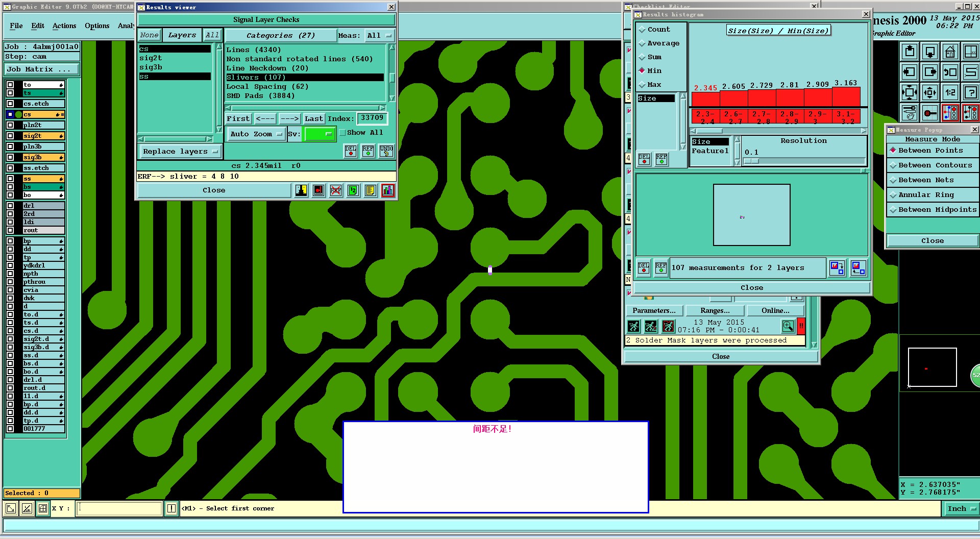Image resolution: width=980 pixels, height=539 pixels.
Task: Click the grid snap icon beside X Y field
Action: [x=43, y=508]
